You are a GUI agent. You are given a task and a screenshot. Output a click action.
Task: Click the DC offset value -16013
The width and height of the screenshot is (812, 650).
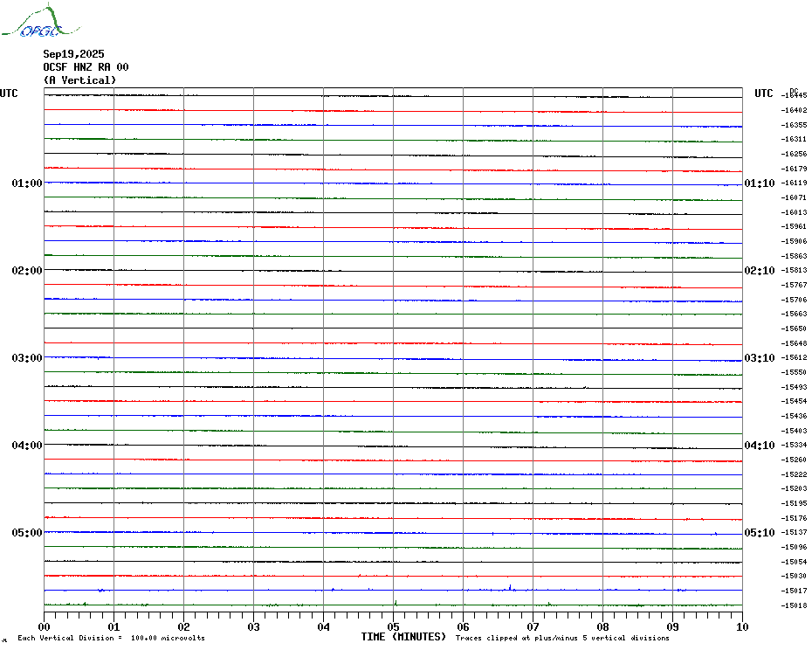click(794, 212)
